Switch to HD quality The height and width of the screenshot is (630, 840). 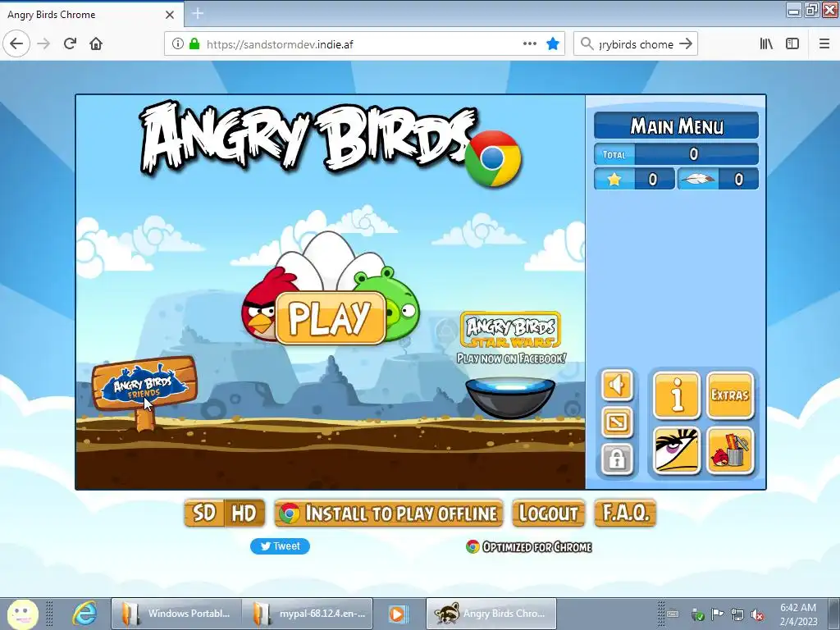click(x=244, y=513)
